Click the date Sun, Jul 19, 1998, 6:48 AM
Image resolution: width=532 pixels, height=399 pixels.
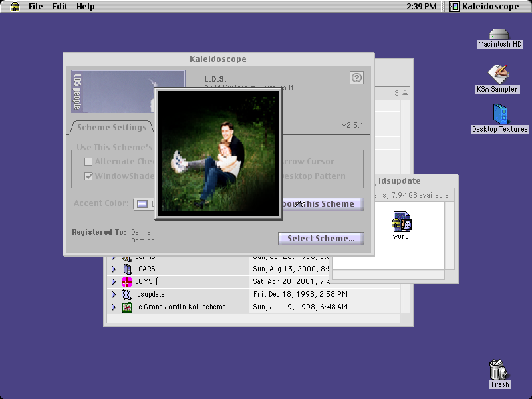coord(301,307)
